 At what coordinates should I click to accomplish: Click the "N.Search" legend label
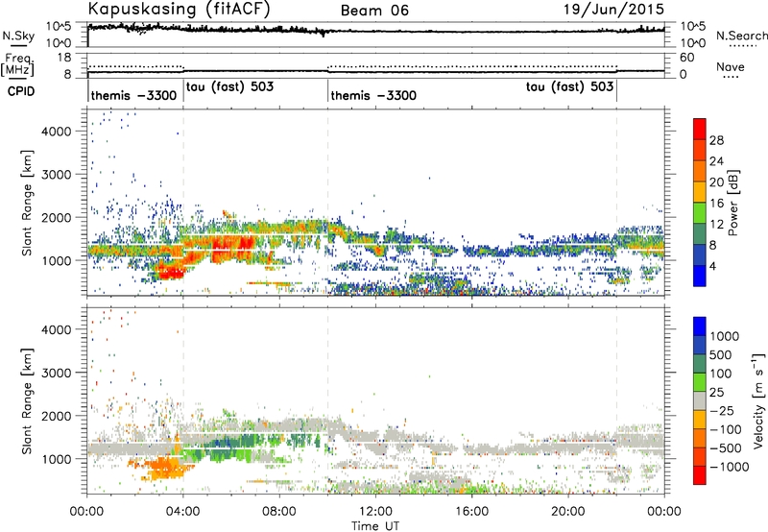(742, 36)
